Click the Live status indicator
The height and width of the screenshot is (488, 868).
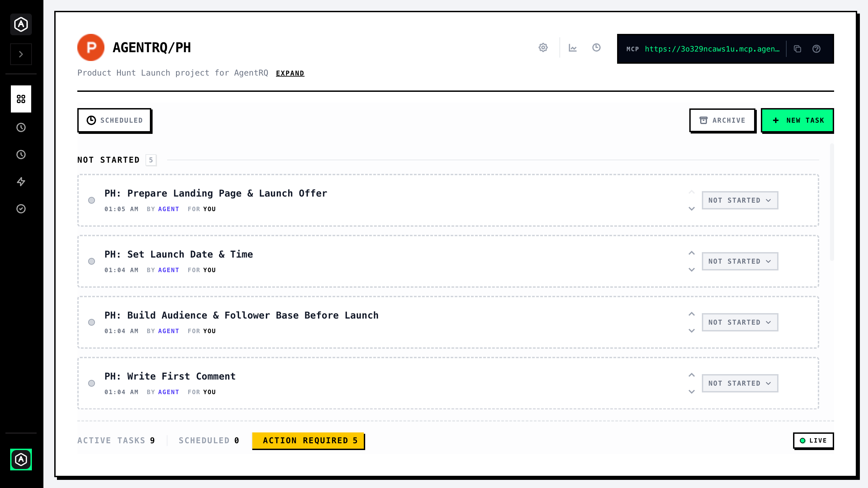813,441
